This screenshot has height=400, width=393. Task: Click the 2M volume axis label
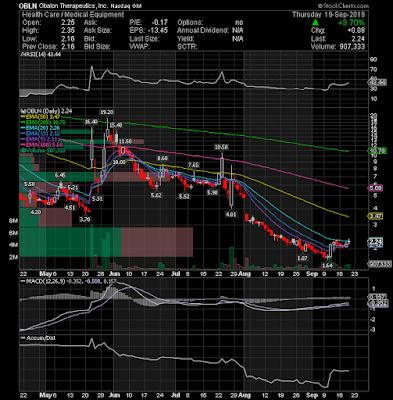[13, 257]
